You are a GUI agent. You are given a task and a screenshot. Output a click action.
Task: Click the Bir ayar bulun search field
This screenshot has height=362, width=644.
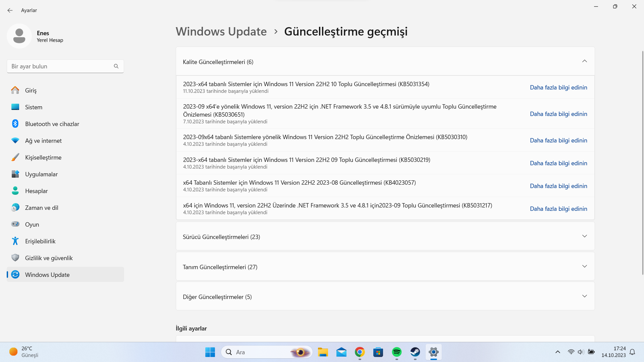click(x=60, y=66)
